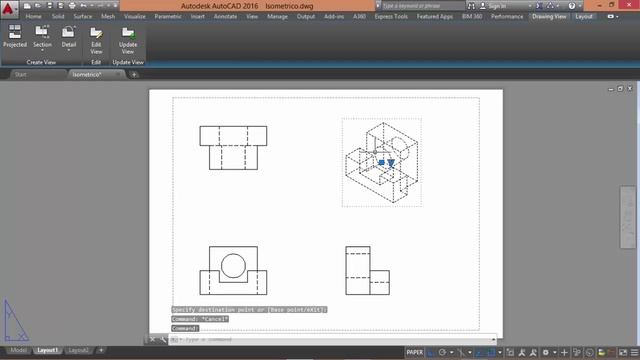Switch to the Model tab at bottom

click(18, 350)
